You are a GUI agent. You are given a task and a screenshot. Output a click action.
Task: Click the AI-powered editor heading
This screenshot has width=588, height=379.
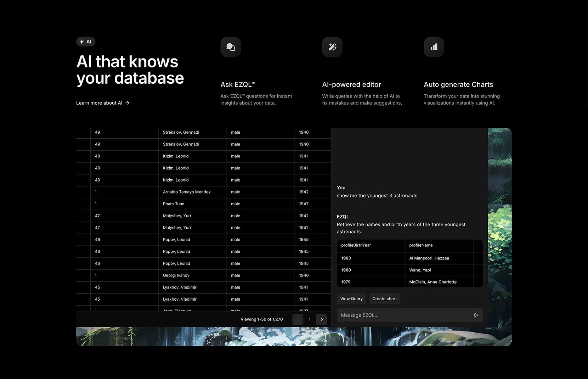(351, 84)
